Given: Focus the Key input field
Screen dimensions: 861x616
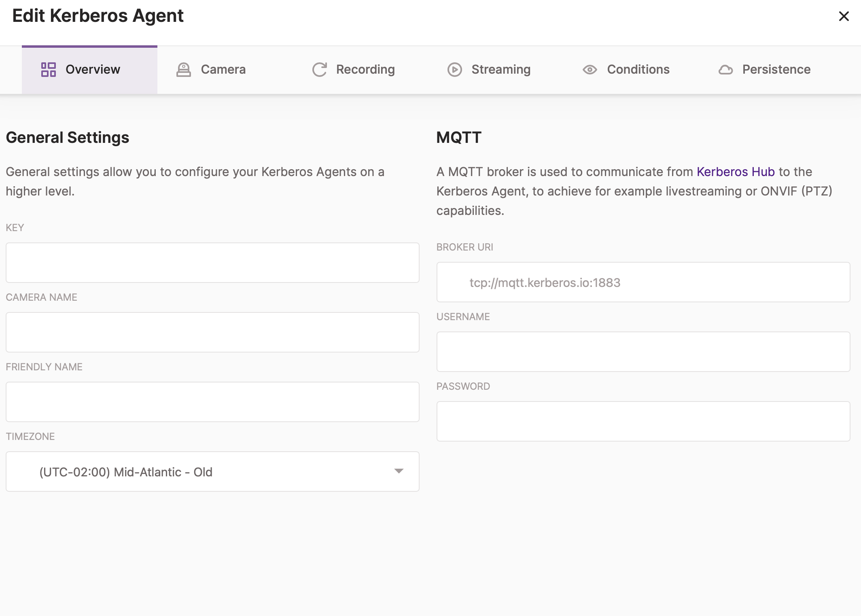Looking at the screenshot, I should pyautogui.click(x=212, y=263).
